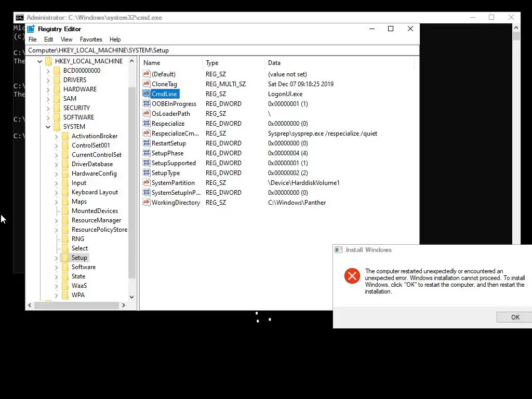Image resolution: width=532 pixels, height=399 pixels.
Task: Click the LogonUI.exe data value
Action: pyautogui.click(x=285, y=94)
